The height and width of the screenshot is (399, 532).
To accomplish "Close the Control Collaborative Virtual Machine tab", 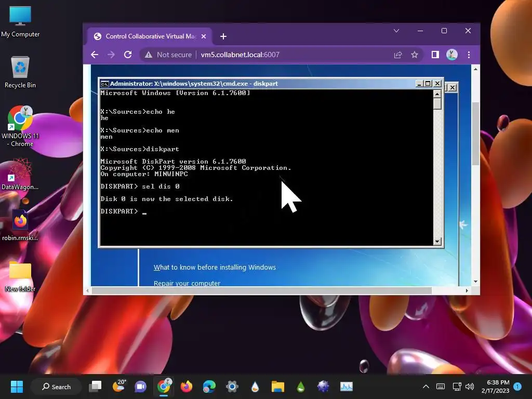I will tap(204, 36).
